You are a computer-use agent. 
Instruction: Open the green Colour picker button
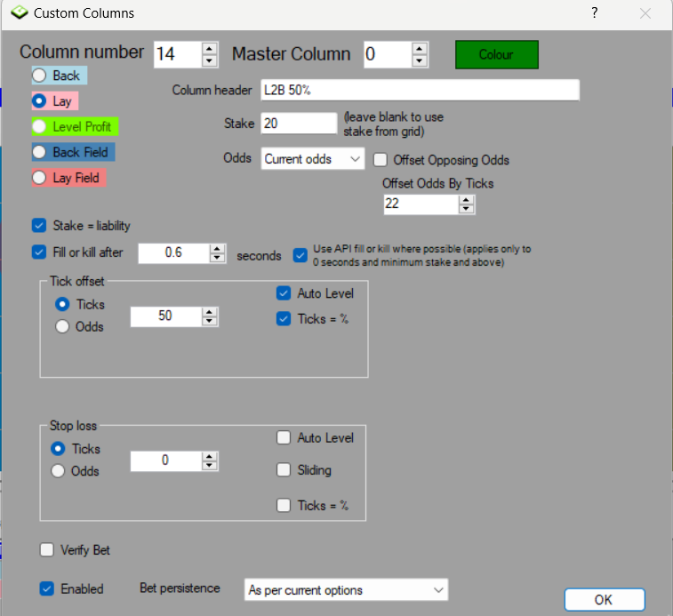tap(497, 54)
